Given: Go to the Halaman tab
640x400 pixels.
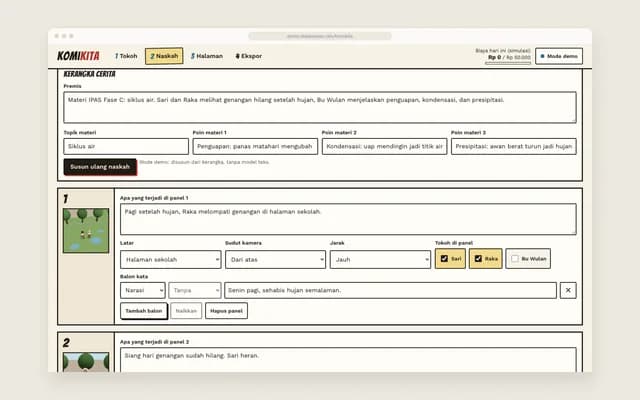Looking at the screenshot, I should [x=207, y=56].
